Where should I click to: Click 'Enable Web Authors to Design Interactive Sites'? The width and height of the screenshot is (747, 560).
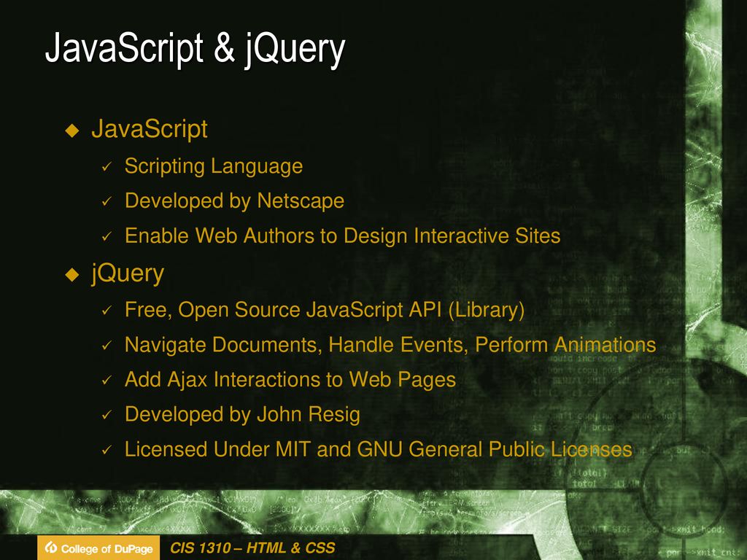tap(343, 236)
